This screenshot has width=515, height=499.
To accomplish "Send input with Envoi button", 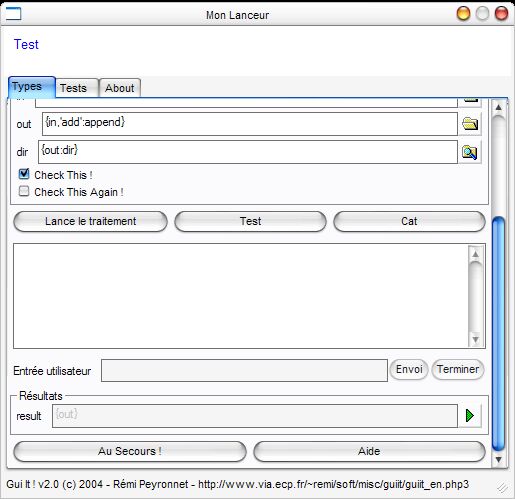I will point(409,369).
